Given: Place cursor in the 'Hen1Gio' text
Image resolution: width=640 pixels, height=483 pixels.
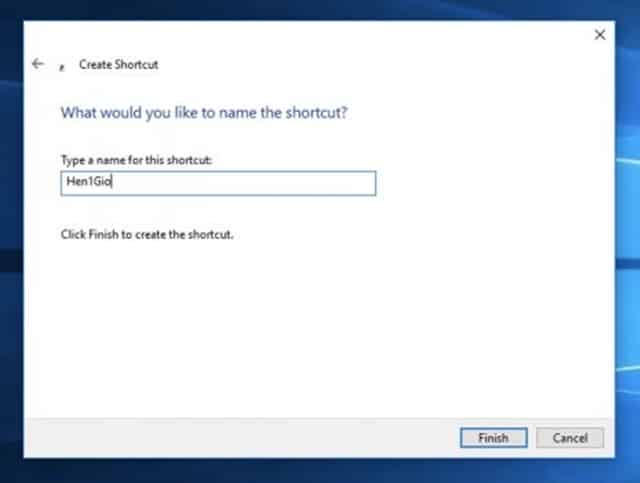Looking at the screenshot, I should [85, 183].
